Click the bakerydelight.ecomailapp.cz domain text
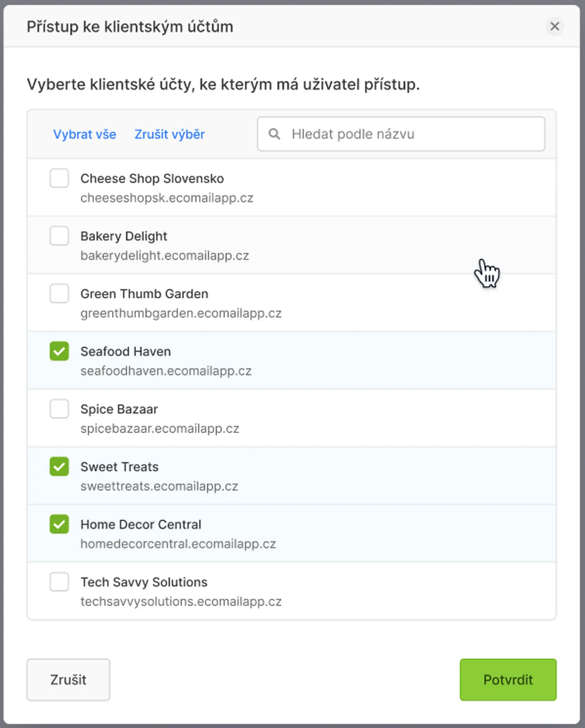This screenshot has height=728, width=585. [x=165, y=255]
